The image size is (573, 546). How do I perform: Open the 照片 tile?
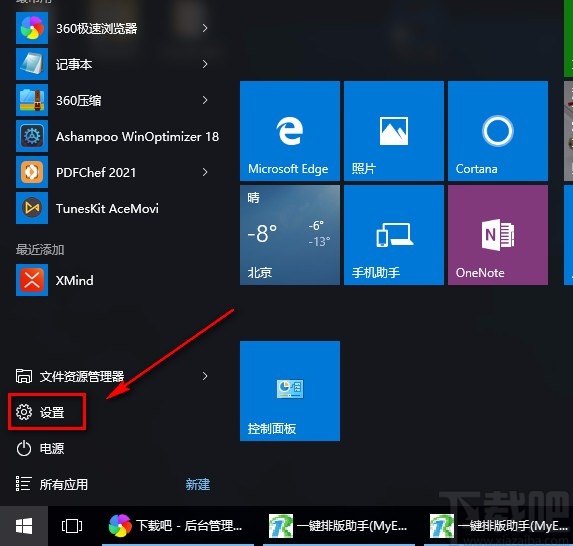tap(394, 131)
